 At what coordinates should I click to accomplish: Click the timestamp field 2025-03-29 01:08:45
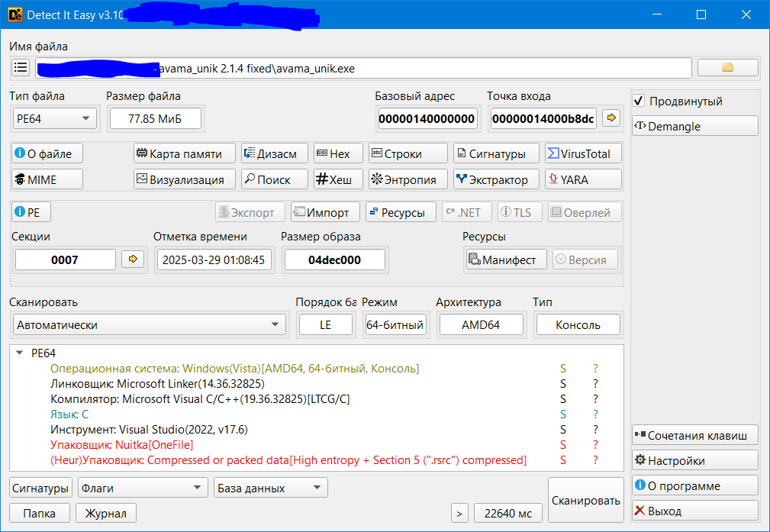(214, 260)
